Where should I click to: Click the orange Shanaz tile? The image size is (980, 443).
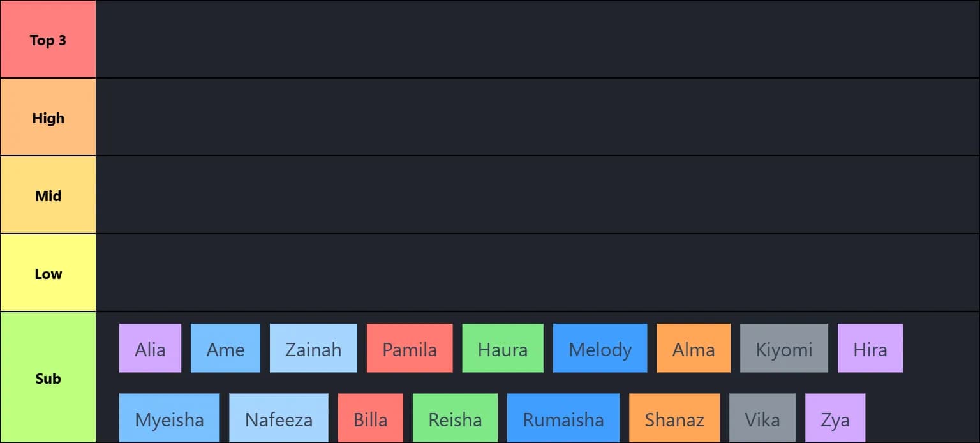[x=674, y=419]
